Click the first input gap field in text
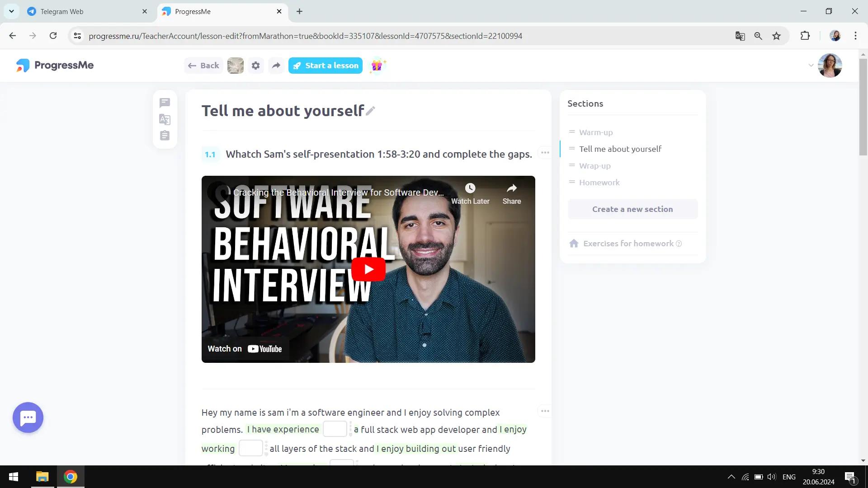Screen dimensions: 868x488 coord(335,429)
